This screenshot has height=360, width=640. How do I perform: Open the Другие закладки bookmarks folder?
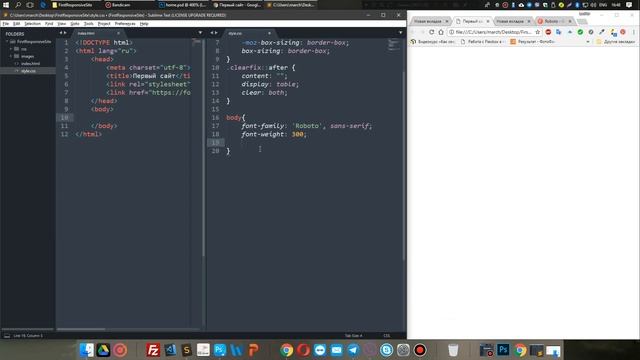616,42
